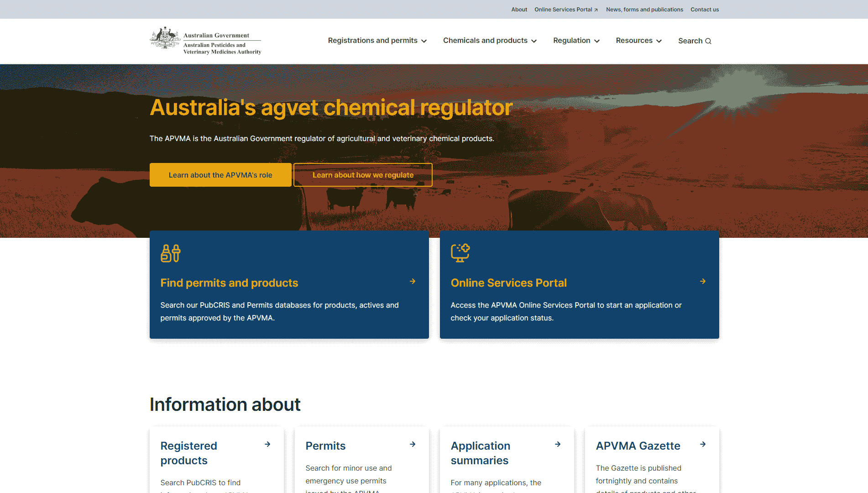Open the Application summaries card title
The width and height of the screenshot is (868, 493).
(x=480, y=453)
